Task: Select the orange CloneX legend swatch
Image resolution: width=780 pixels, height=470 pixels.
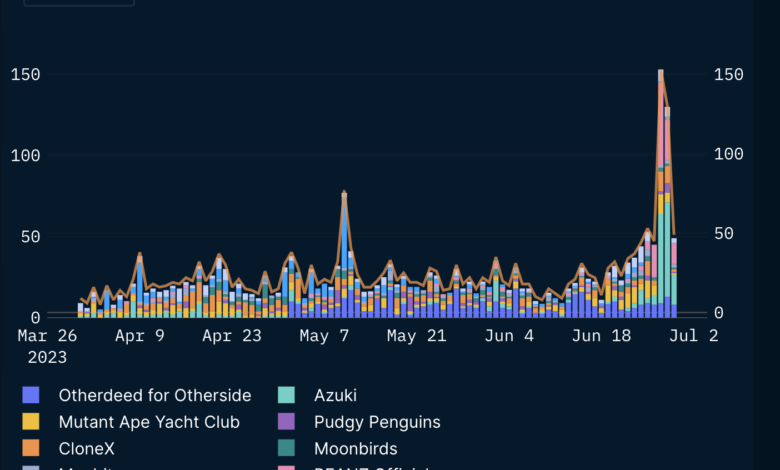Action: [x=30, y=449]
